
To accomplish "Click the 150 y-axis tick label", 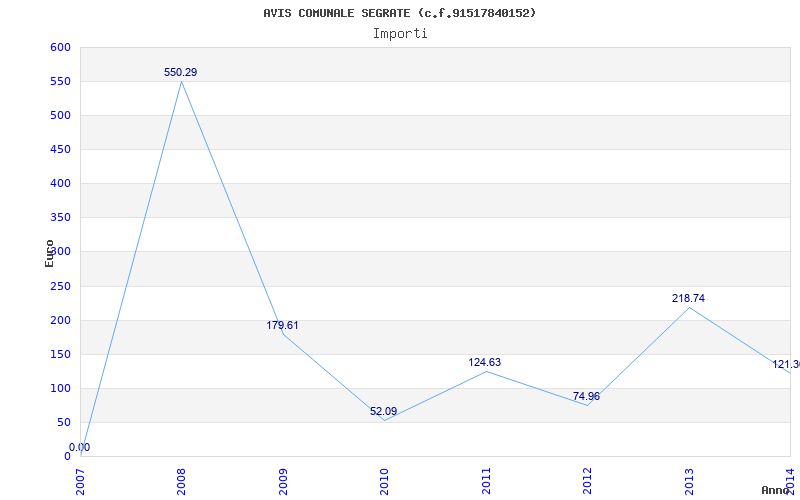I will 60,355.
